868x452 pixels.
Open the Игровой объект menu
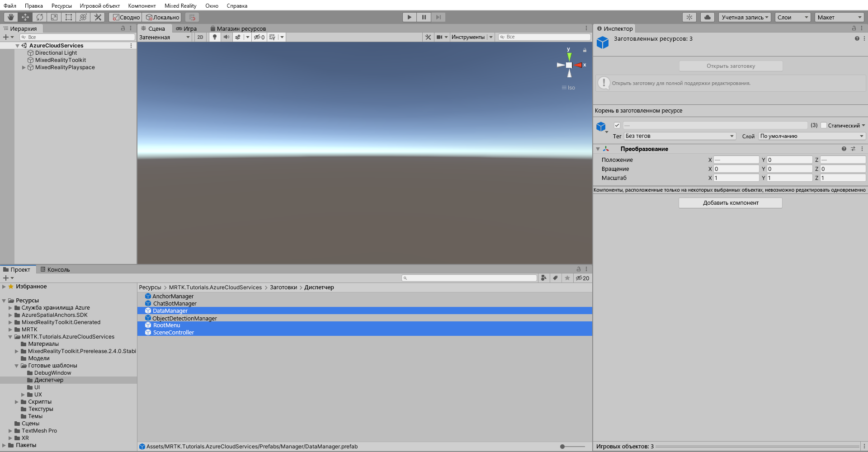(100, 6)
